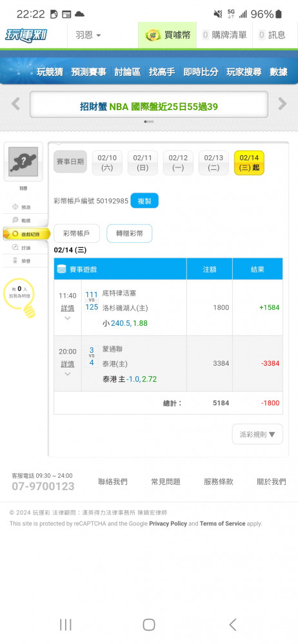
Task: Click the 蒙通聯 team name
Action: pos(112,349)
